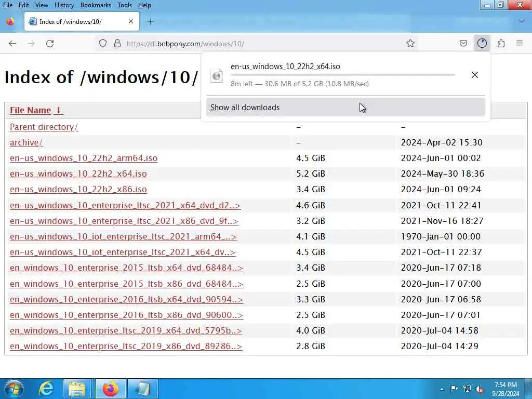Click the 1970-Jan-01 00:00 date cell
This screenshot has height=399, width=532.
441,236
